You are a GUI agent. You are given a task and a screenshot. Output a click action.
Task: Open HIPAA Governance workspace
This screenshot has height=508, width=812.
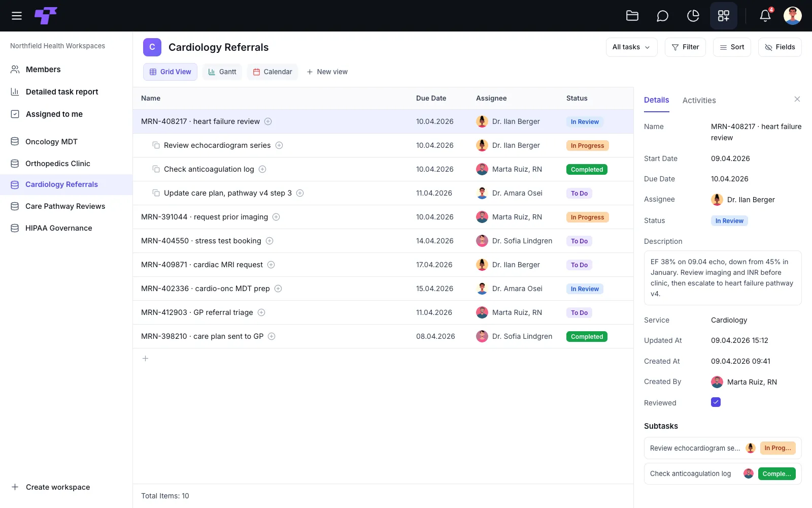pos(66,228)
